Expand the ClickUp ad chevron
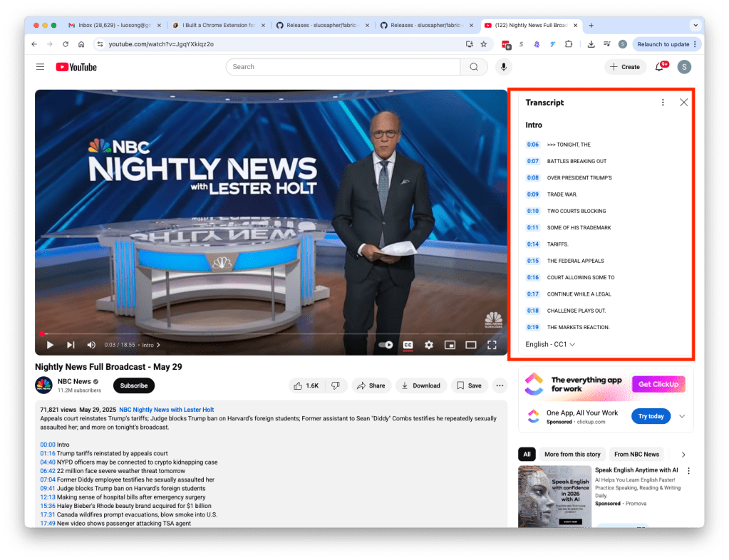 point(682,416)
